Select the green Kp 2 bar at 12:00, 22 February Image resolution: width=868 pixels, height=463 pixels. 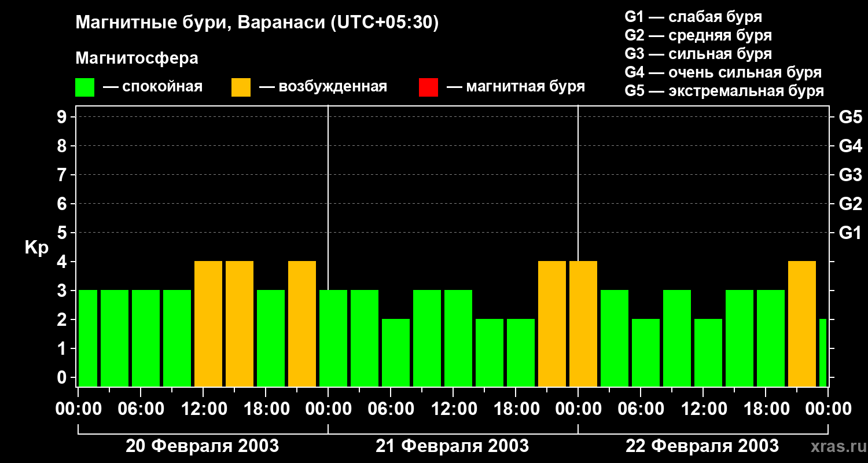pyautogui.click(x=708, y=353)
